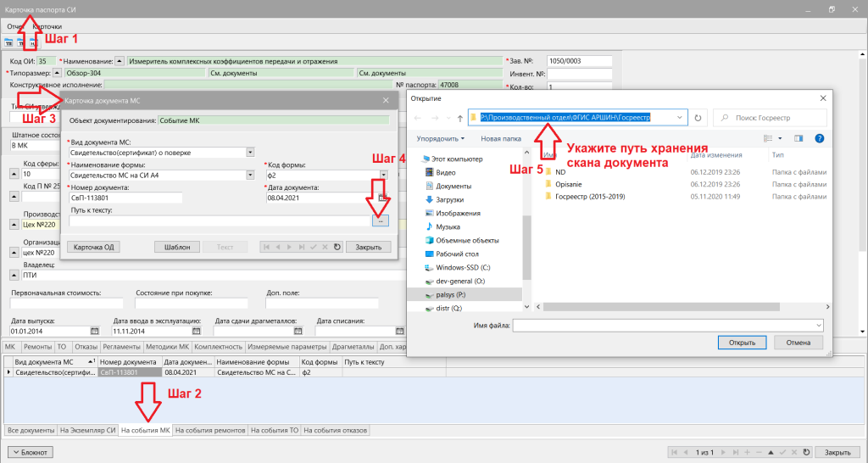Switch to Все документы bottom tab
Viewport: 868px width, 463px height.
click(x=31, y=430)
